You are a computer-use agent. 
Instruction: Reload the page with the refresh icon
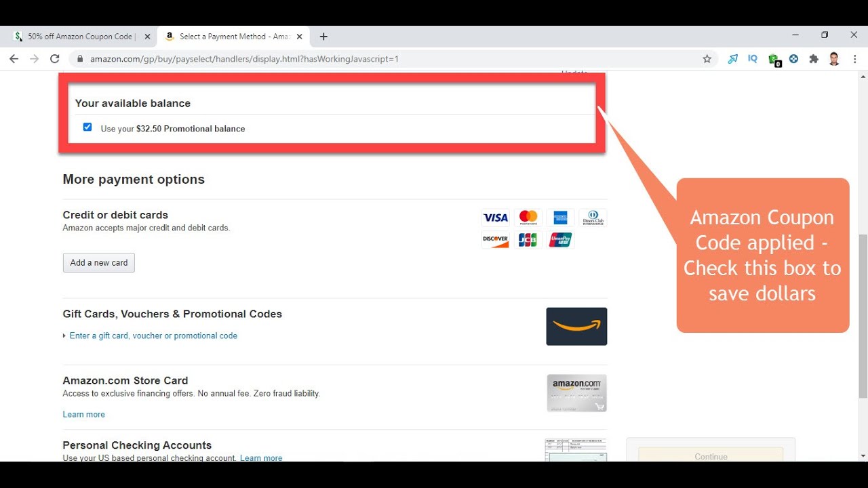(x=55, y=59)
